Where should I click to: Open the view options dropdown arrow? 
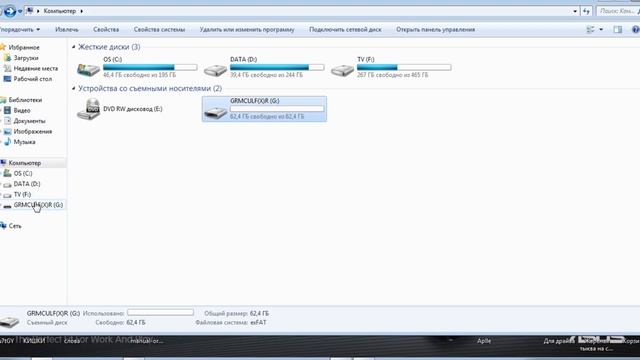pyautogui.click(x=601, y=29)
